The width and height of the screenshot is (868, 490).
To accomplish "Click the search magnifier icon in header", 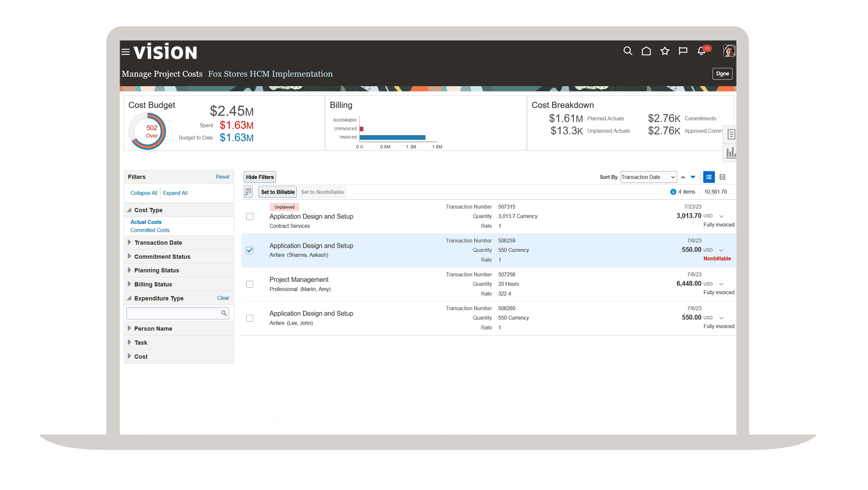I will tap(627, 51).
